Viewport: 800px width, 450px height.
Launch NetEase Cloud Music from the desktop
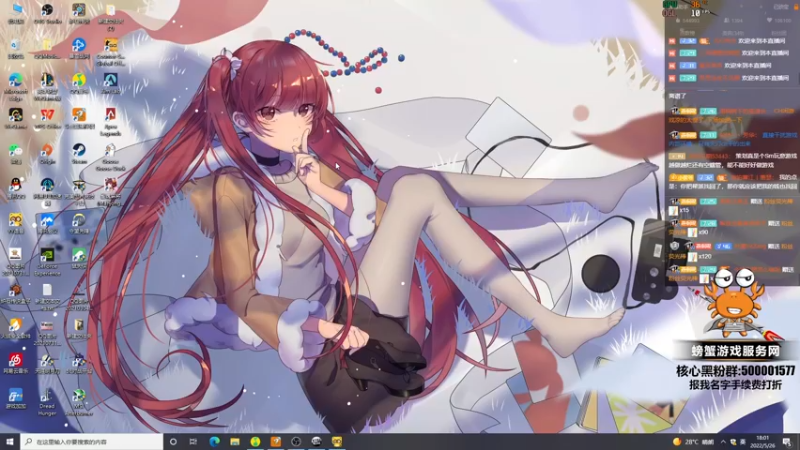point(15,363)
